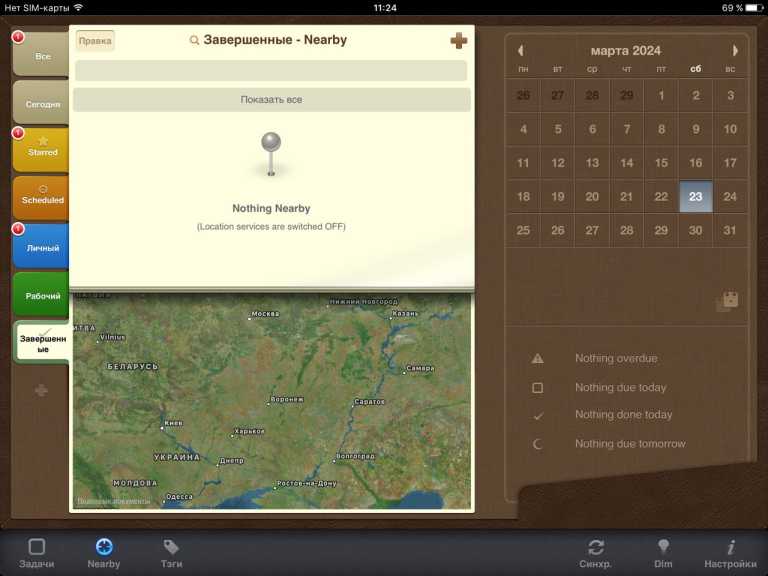Tap the plus icon to add task
The height and width of the screenshot is (576, 768).
point(458,41)
